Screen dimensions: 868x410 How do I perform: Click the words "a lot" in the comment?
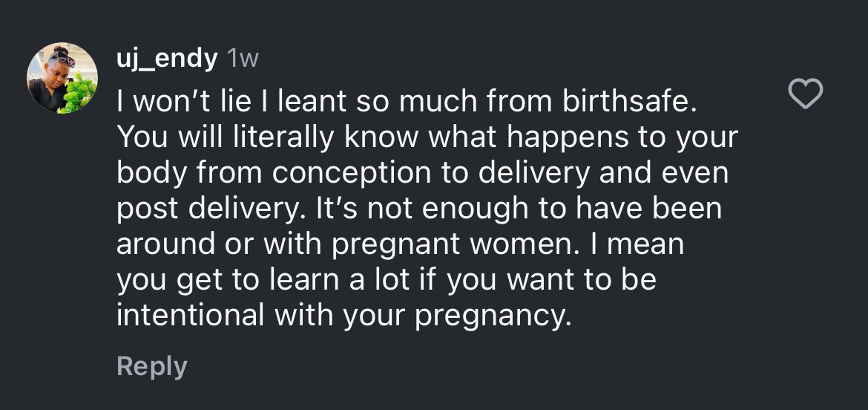pos(369,280)
